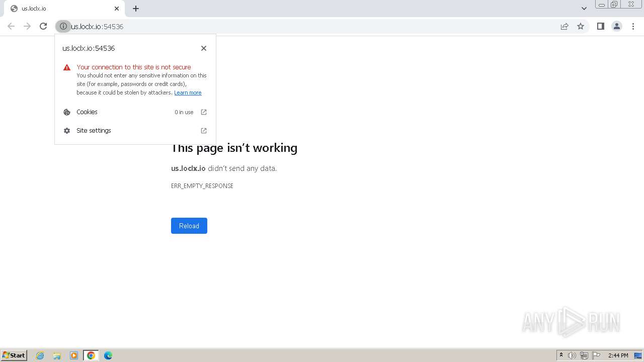Open Cookies entry in popup
This screenshot has width=644, height=362.
pos(135,112)
